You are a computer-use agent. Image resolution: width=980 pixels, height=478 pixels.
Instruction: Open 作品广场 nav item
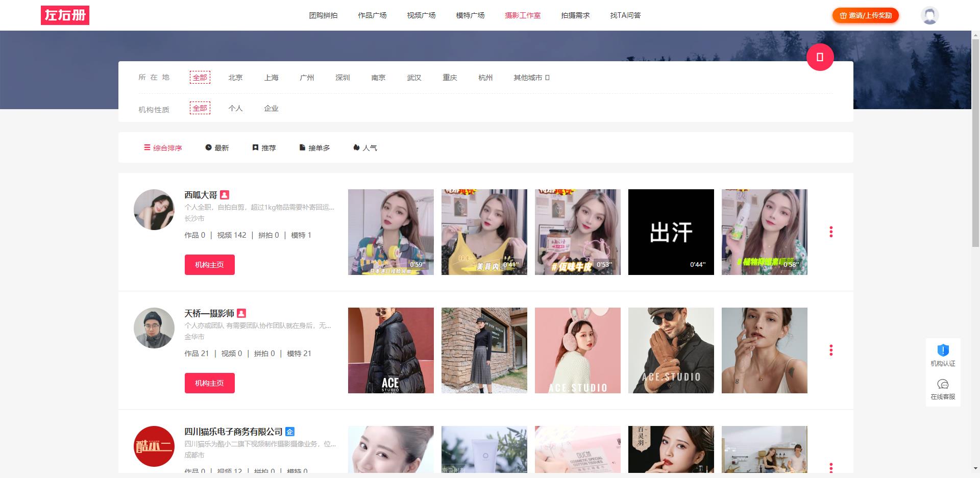(372, 15)
